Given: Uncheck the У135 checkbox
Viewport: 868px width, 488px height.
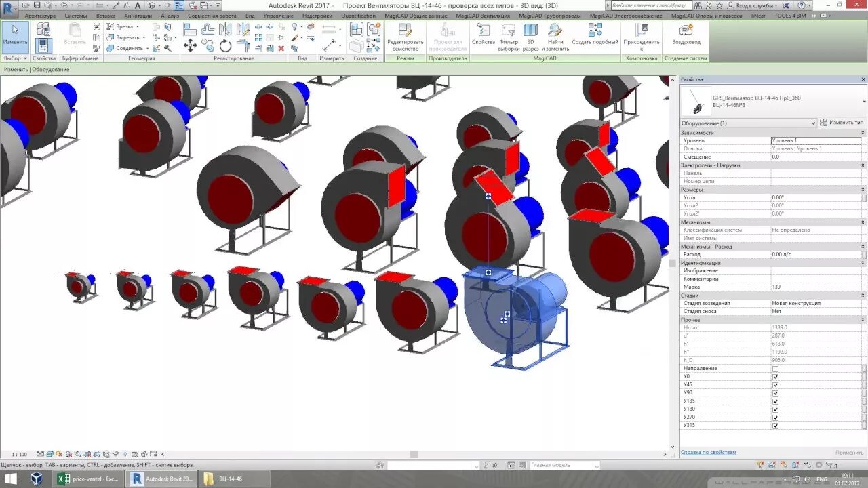Looking at the screenshot, I should pos(775,401).
